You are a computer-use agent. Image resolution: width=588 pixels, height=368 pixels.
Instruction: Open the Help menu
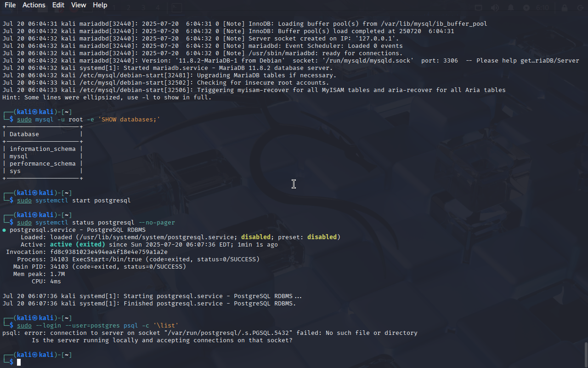click(100, 5)
